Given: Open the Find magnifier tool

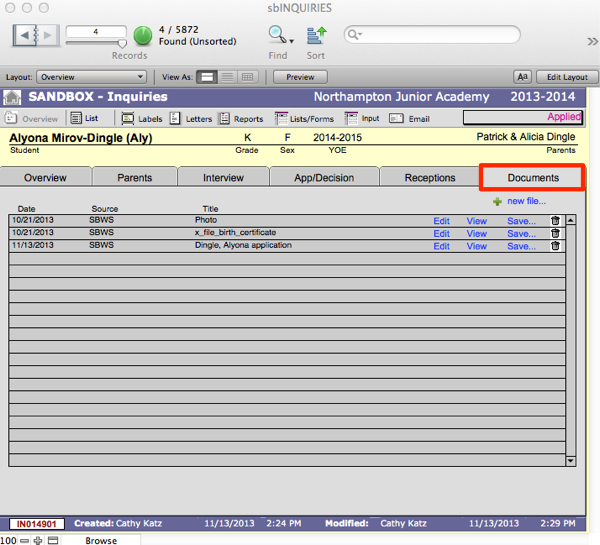Looking at the screenshot, I should click(x=277, y=35).
